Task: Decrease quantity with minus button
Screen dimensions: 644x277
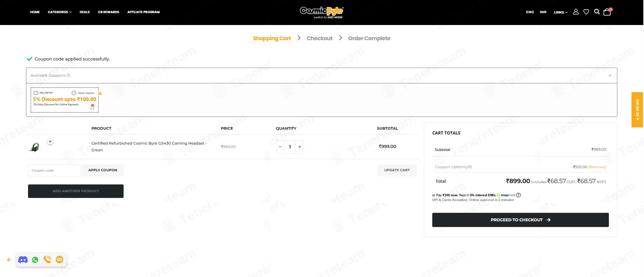Action: coord(280,147)
